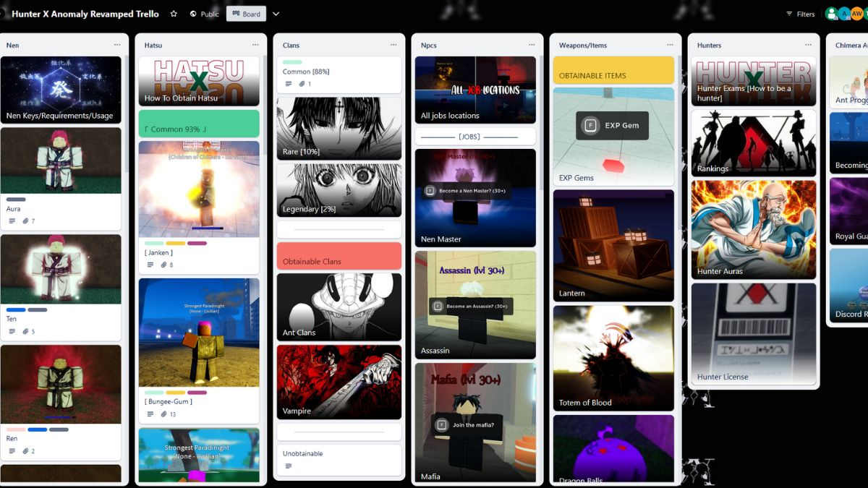Screen dimensions: 868x488
Task: Click the AW member avatar
Action: [858, 13]
